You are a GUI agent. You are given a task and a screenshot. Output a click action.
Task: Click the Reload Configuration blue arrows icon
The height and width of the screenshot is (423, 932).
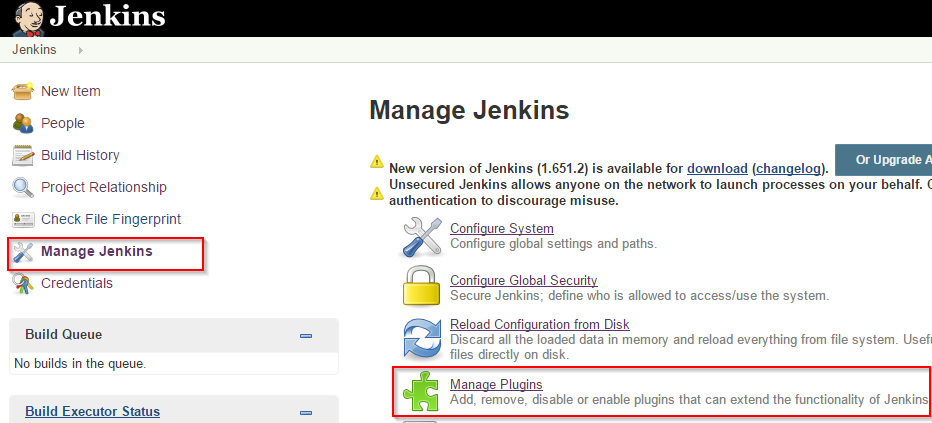pos(421,339)
